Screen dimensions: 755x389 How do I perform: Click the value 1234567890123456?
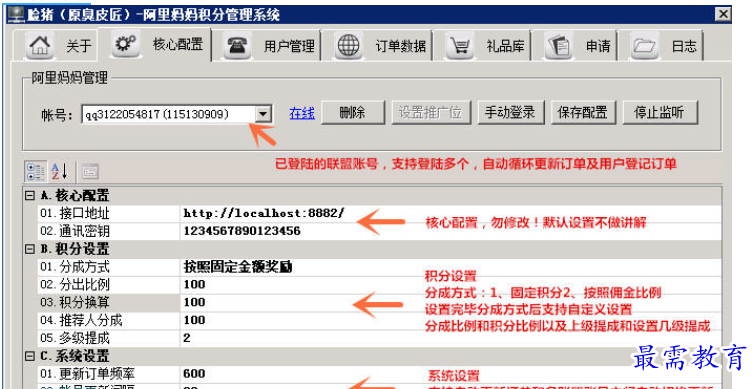coord(242,231)
